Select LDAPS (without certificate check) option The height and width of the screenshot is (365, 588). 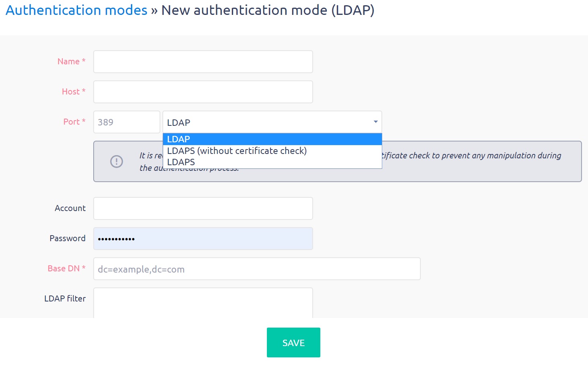tap(236, 151)
